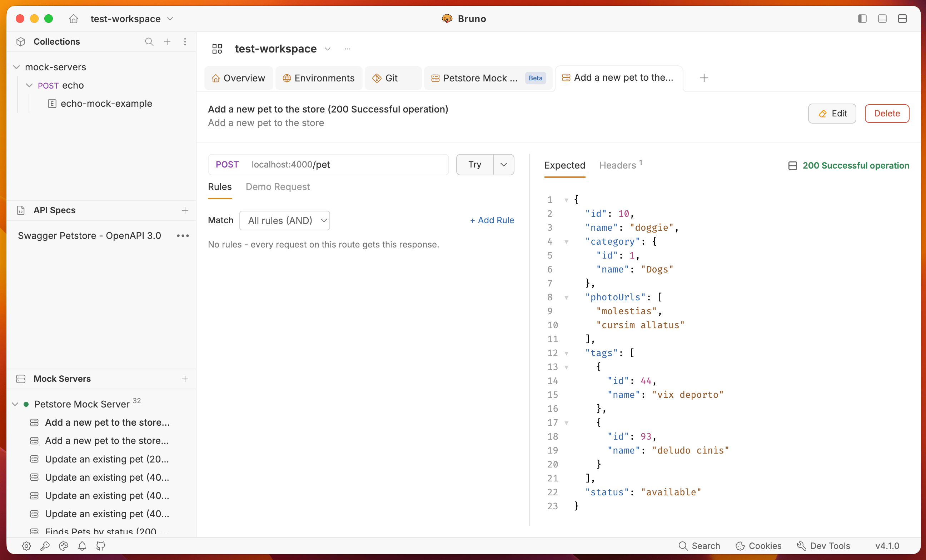Fold the category object on line 4
Viewport: 926px width, 560px height.
click(x=566, y=242)
